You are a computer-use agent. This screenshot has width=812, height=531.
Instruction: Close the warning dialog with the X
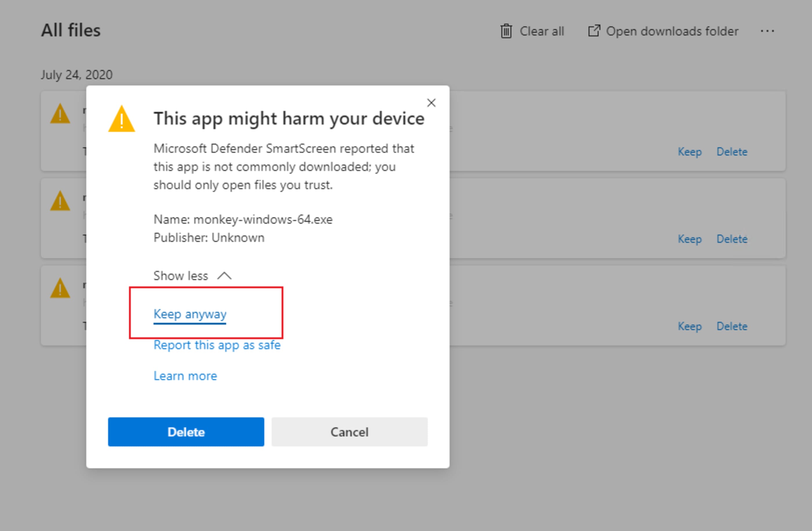click(431, 103)
